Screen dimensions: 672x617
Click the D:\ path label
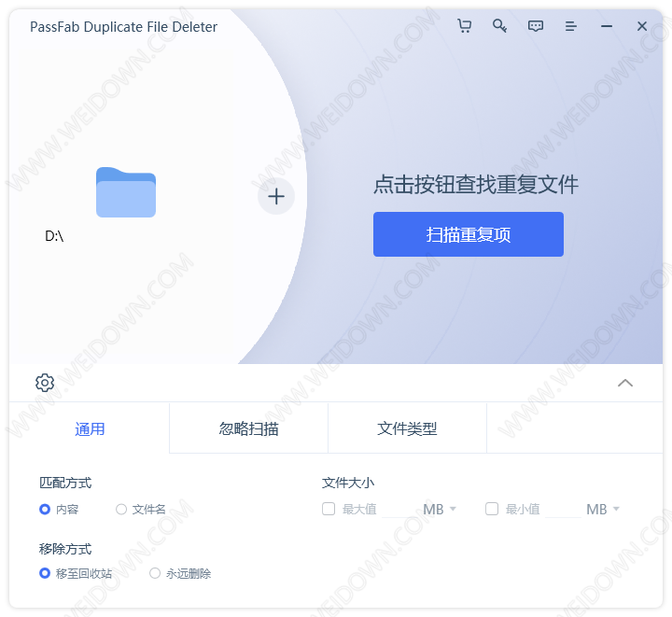[54, 235]
